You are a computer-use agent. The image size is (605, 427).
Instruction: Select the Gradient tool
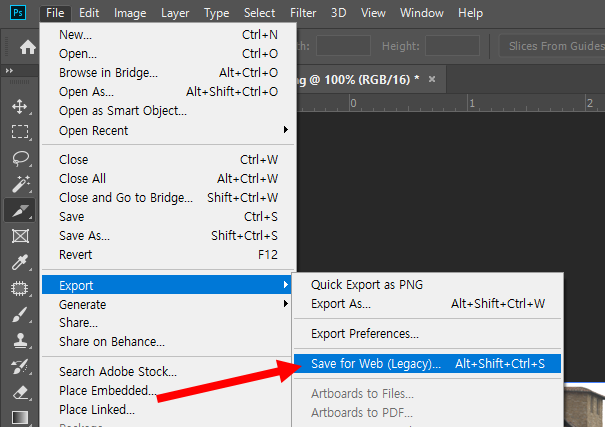point(20,417)
